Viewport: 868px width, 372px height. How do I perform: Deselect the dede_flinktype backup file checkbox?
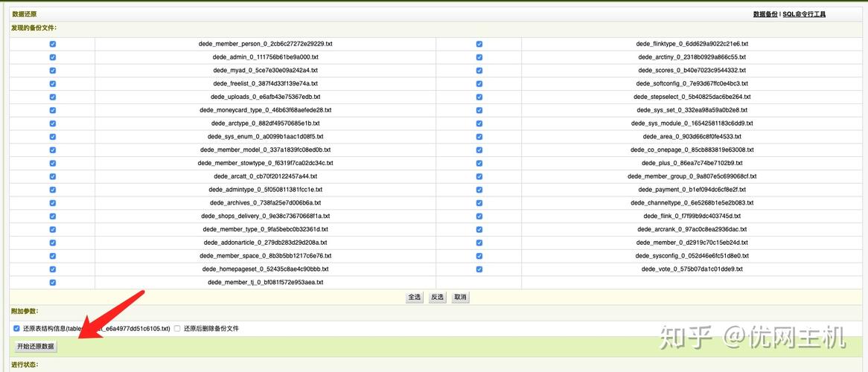coord(479,44)
